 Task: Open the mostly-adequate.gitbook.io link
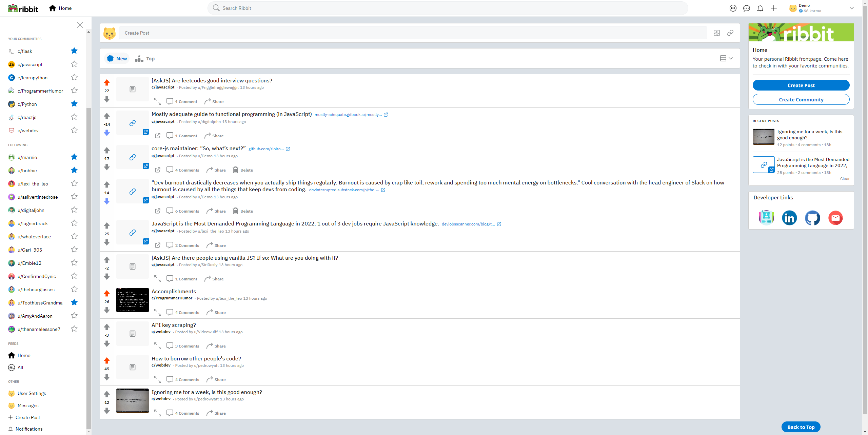point(351,115)
